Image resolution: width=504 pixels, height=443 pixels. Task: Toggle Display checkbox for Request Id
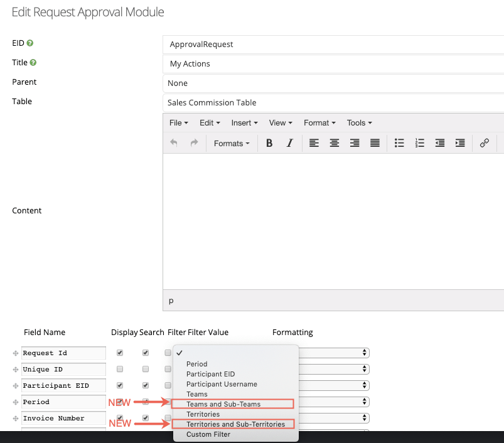[x=120, y=353]
